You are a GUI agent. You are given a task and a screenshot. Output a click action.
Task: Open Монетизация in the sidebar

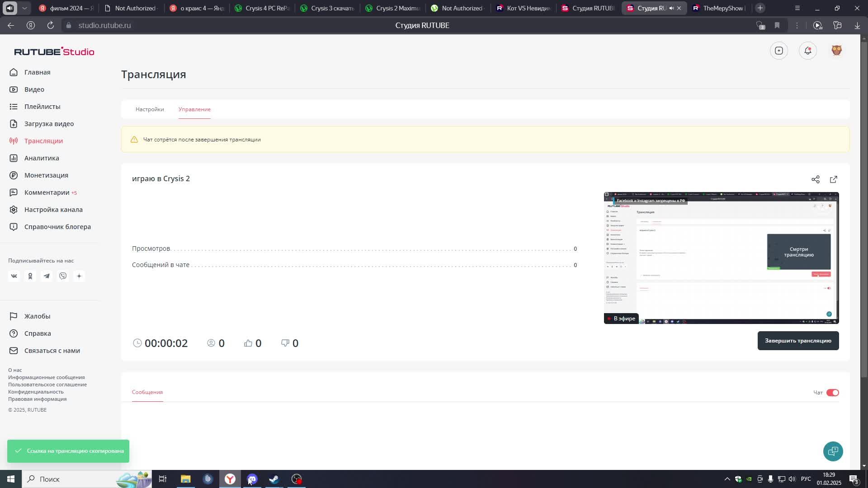click(x=39, y=175)
